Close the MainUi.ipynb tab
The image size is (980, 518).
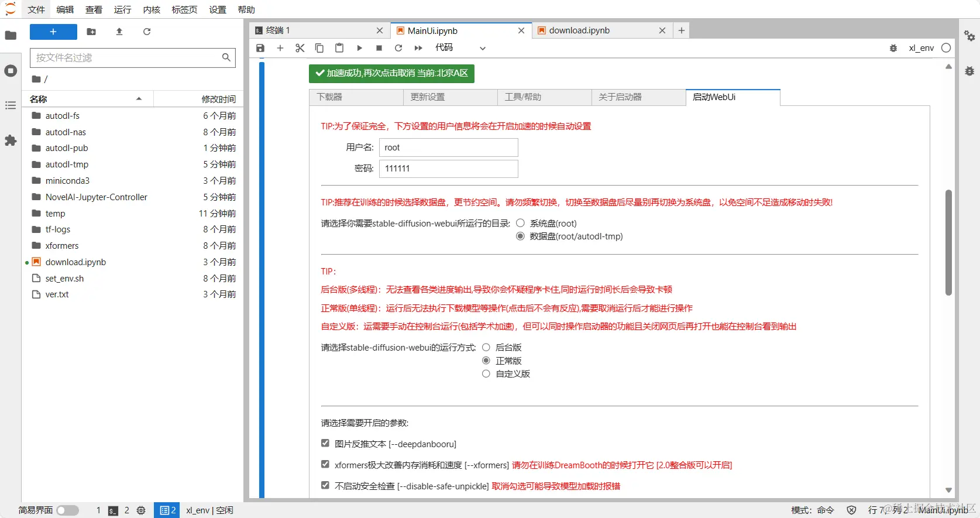coord(521,30)
